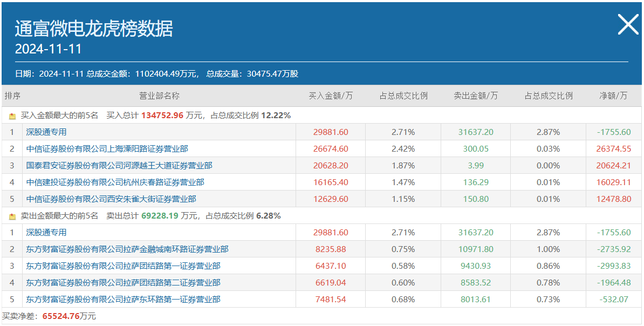644x326 pixels.
Task: Click the 买入金额/万 column header
Action: click(x=331, y=96)
